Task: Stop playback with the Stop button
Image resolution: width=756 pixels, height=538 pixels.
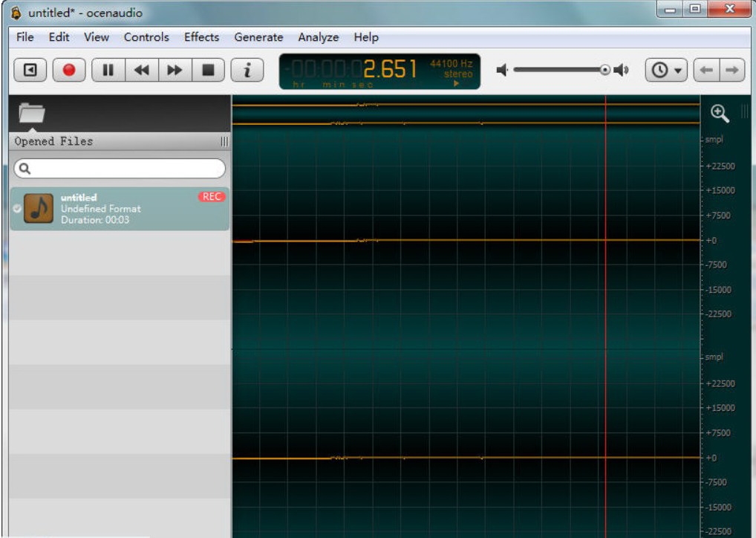Action: (209, 70)
